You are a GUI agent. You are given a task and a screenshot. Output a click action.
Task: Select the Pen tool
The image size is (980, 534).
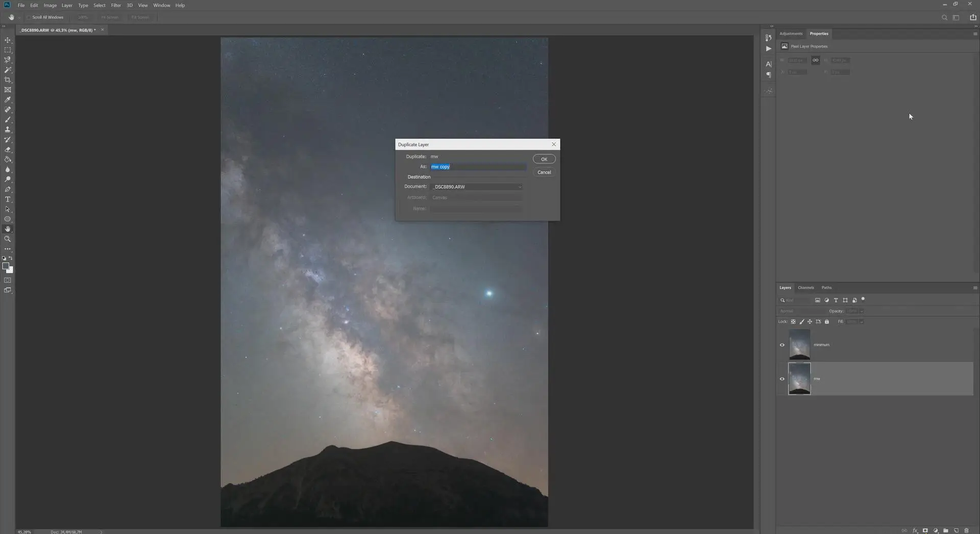click(8, 189)
